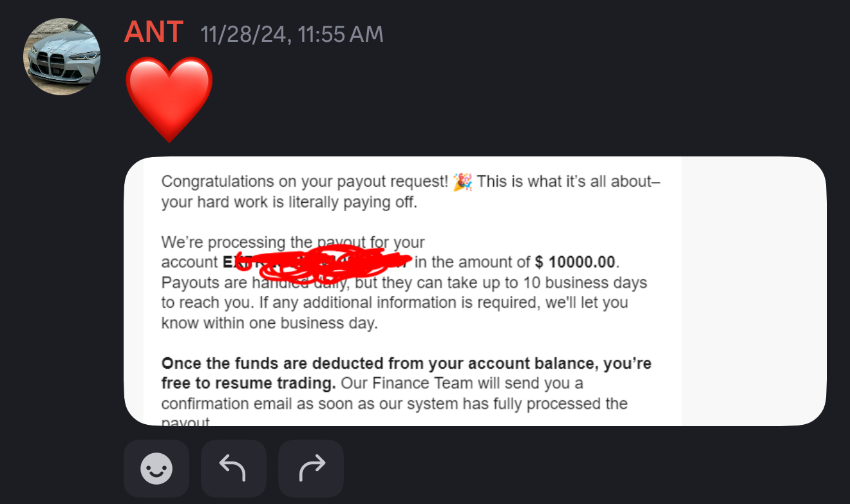Open the ANT username profile
Image resolution: width=850 pixels, height=504 pixels.
click(x=154, y=32)
